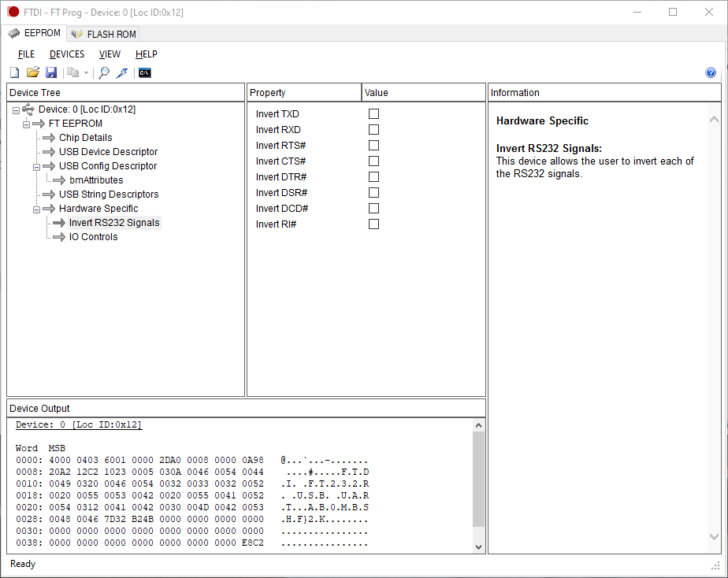
Task: Switch to the FLASH ROM tab
Action: (x=103, y=34)
